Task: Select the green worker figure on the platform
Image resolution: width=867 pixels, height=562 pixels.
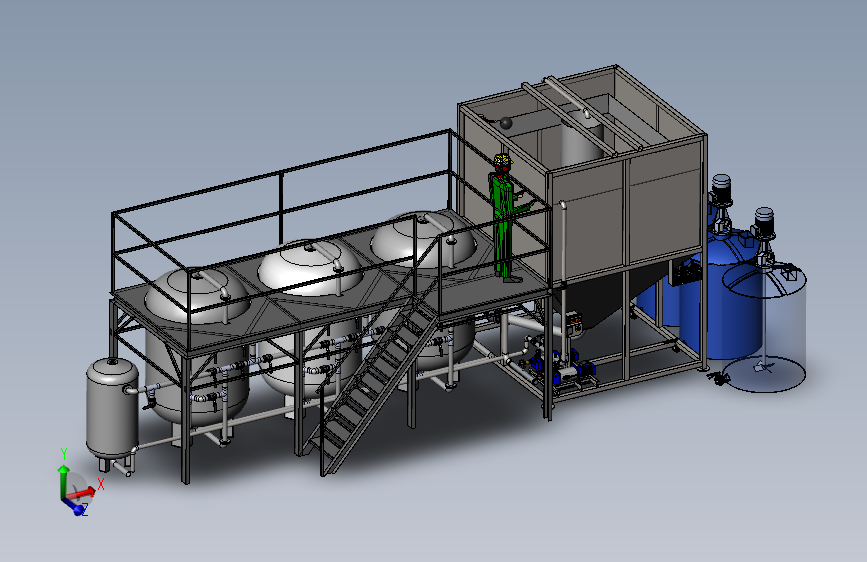Action: pyautogui.click(x=505, y=218)
